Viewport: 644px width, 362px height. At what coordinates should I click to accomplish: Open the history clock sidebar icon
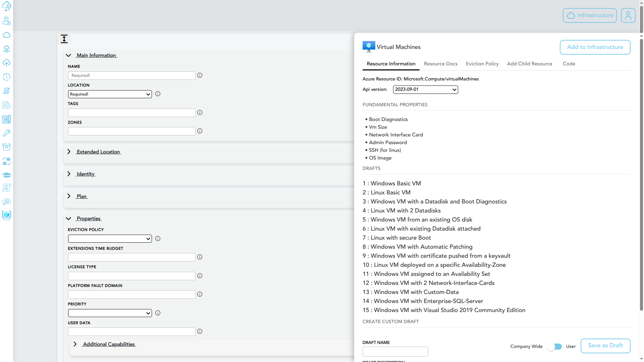[6, 77]
